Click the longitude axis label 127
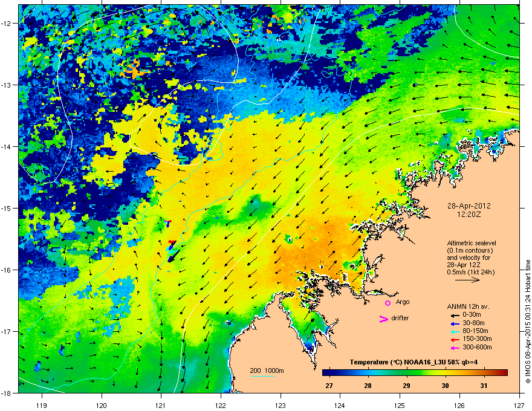The image size is (532, 411). 519,405
